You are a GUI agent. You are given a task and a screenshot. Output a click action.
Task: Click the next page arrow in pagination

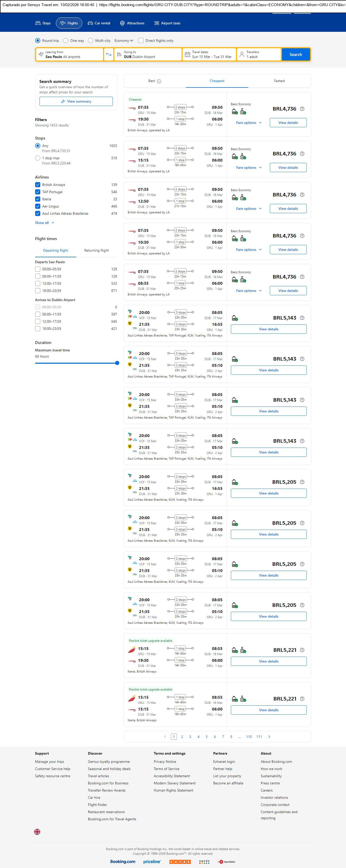pos(269,736)
